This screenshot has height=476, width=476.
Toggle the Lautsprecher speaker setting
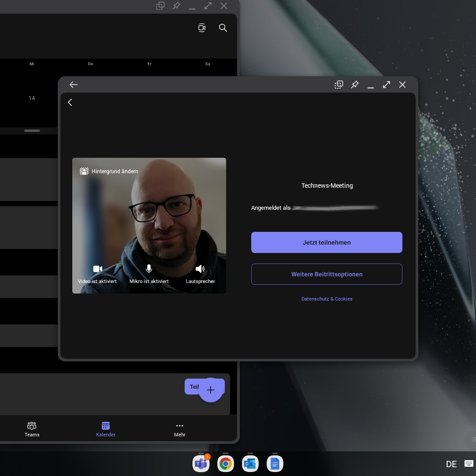[200, 269]
